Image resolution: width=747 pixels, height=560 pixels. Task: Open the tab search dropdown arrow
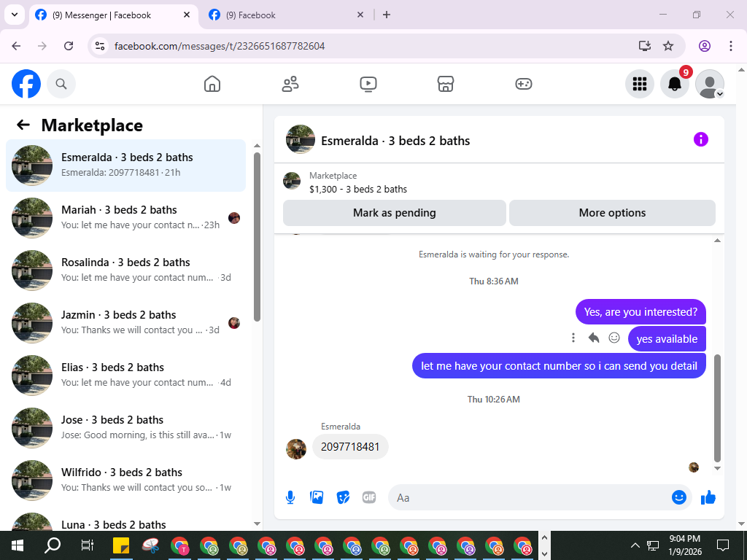[15, 15]
